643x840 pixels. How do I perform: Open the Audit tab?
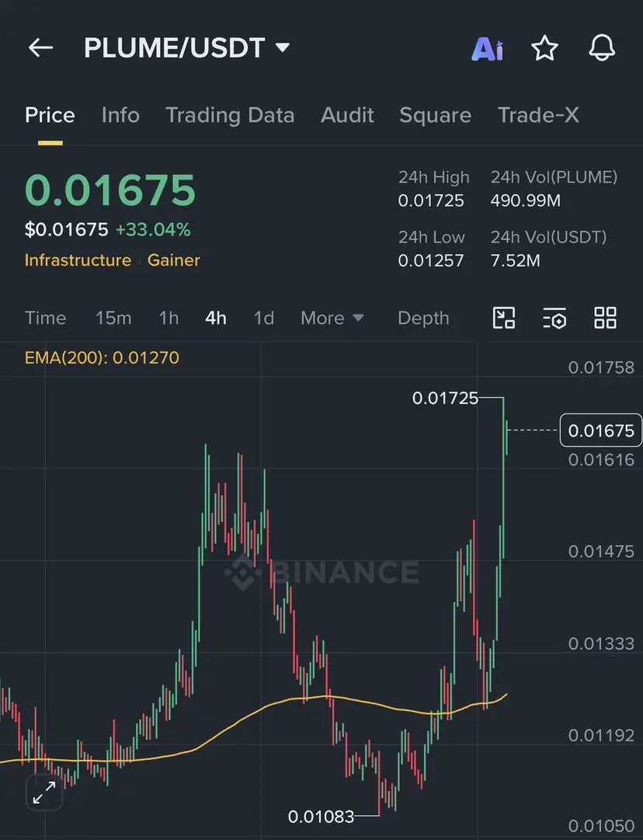[x=347, y=115]
